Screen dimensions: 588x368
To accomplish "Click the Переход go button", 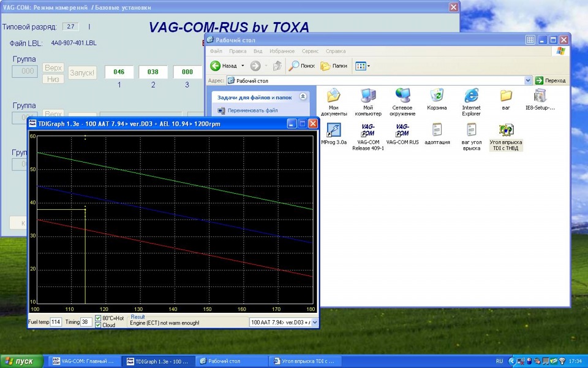I will pos(551,80).
